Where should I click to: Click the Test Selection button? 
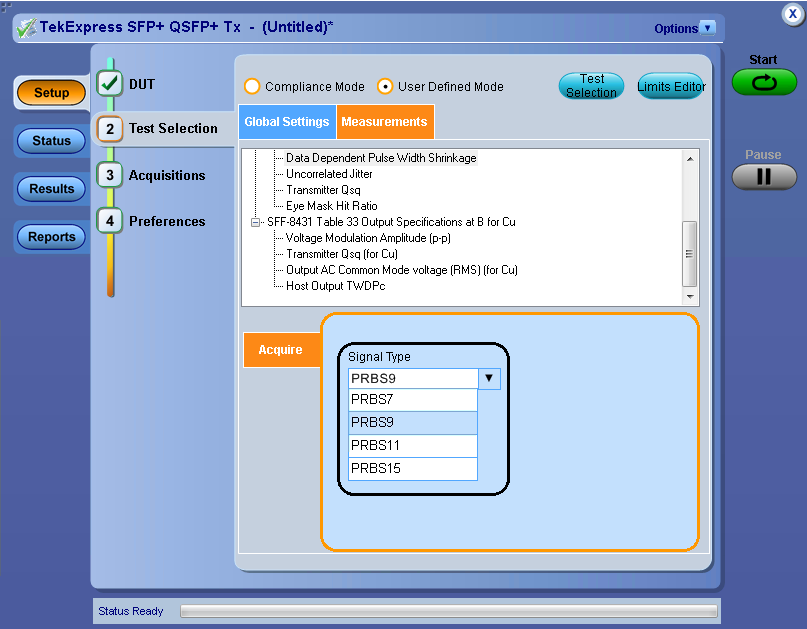coord(591,87)
